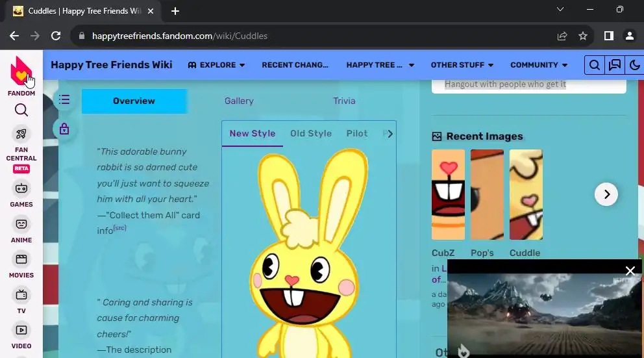644x358 pixels.
Task: Open the Anime section icon
Action: 21,224
